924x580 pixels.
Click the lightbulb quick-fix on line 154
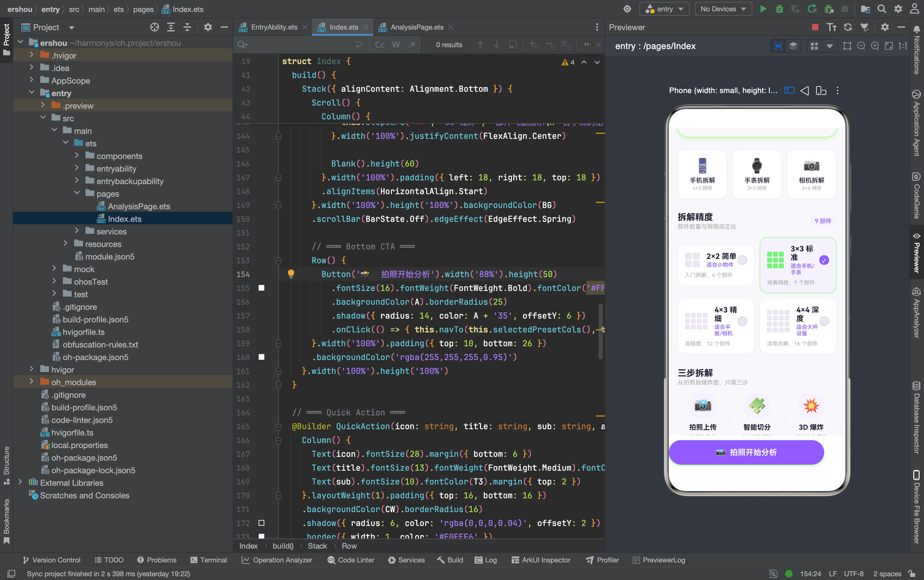click(291, 274)
